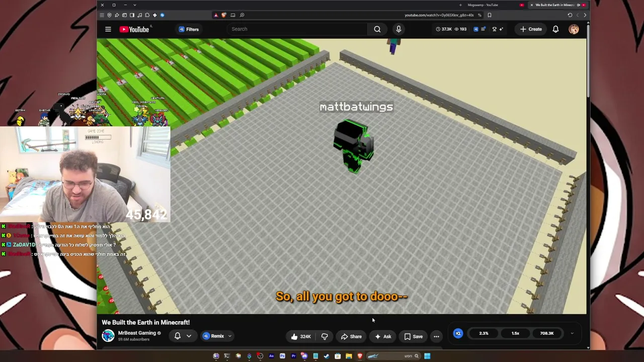Open the vidIQ Filters button
Image resolution: width=644 pixels, height=362 pixels.
[x=189, y=29]
